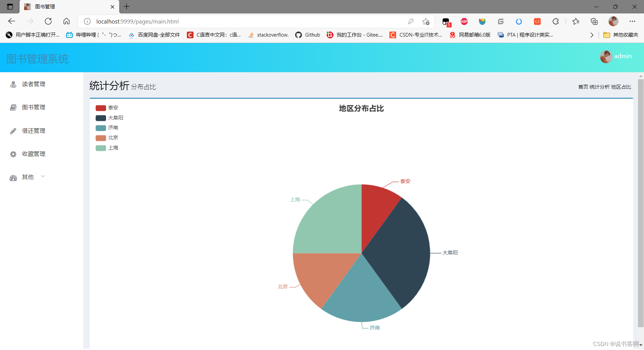The height and width of the screenshot is (350, 644).
Task: View site information icon in address bar
Action: [87, 21]
